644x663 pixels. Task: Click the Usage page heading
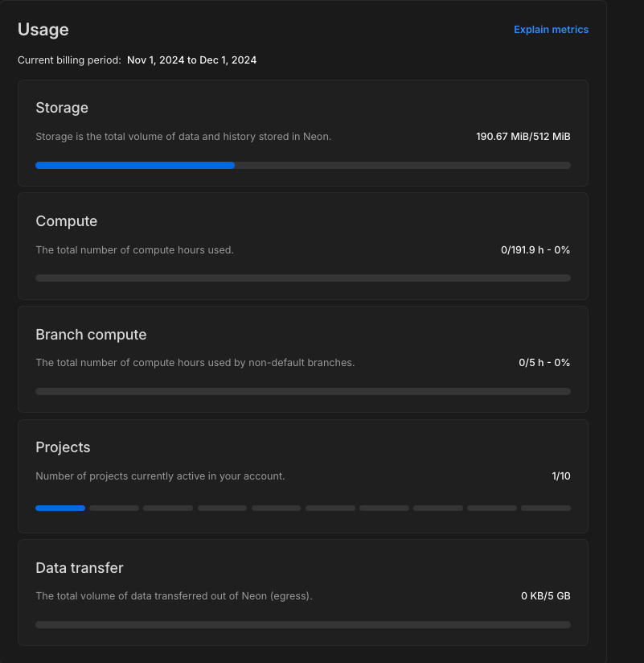click(x=43, y=30)
